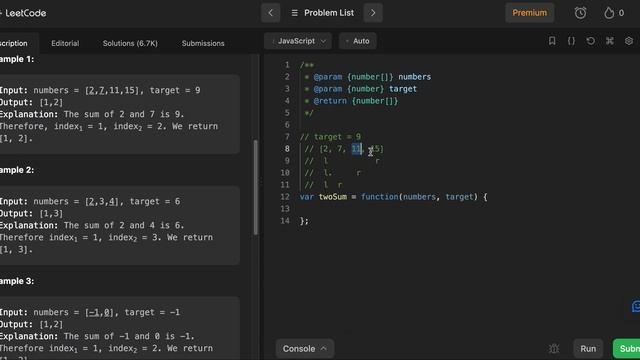Submit the solution
640x360 pixels.
pos(627,349)
